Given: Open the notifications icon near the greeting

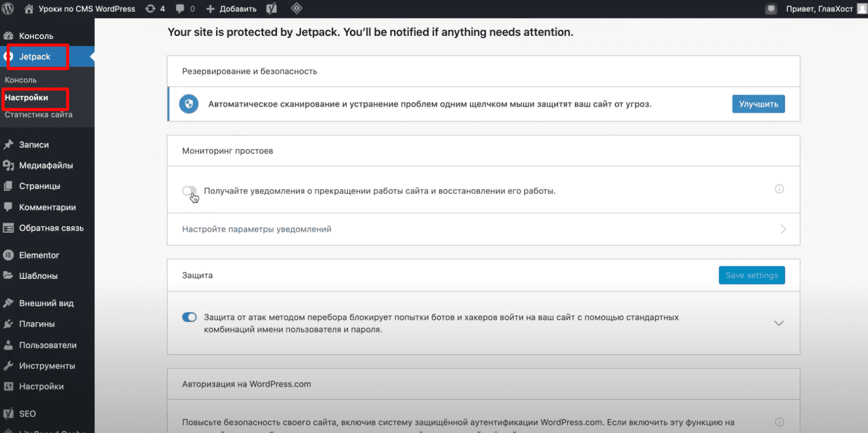Looking at the screenshot, I should [771, 9].
